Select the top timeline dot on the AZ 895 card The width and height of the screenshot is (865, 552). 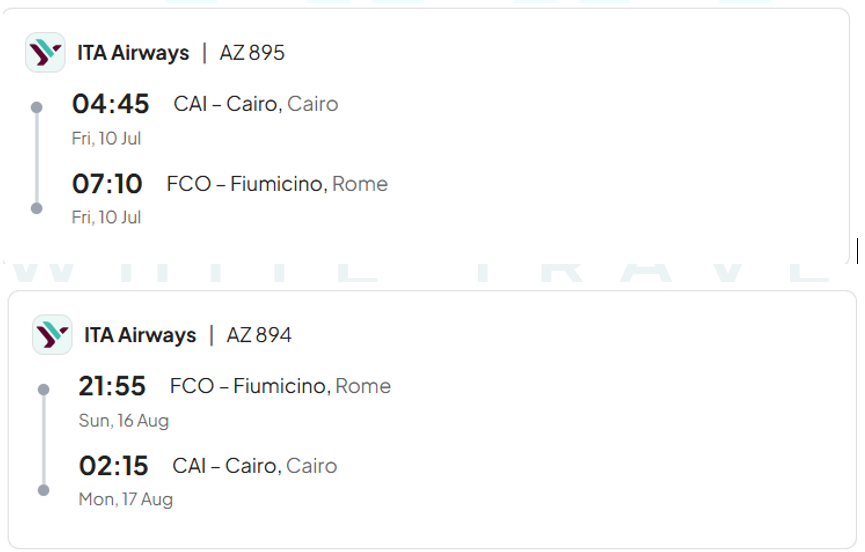37,107
